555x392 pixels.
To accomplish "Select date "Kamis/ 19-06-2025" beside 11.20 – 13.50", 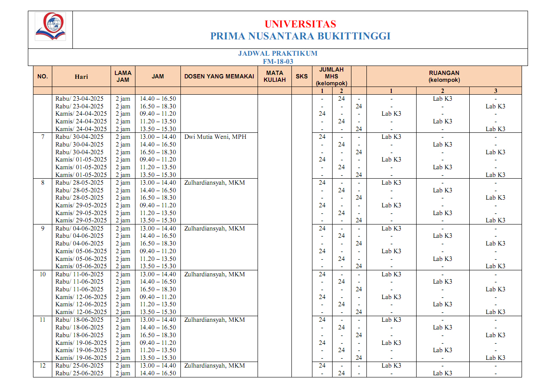I will (81, 350).
